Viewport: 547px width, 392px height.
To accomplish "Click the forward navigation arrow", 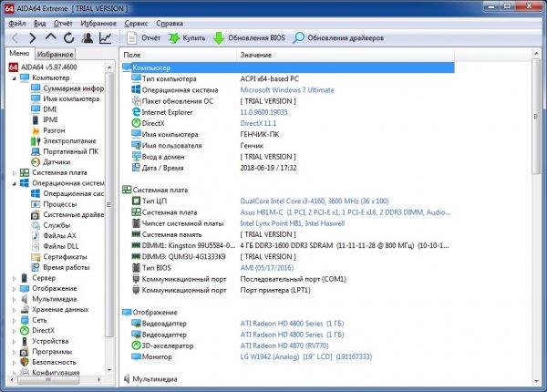I will (32, 38).
